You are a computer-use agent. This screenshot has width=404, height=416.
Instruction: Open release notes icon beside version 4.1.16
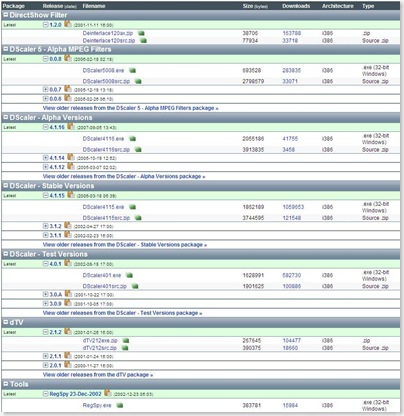point(71,127)
